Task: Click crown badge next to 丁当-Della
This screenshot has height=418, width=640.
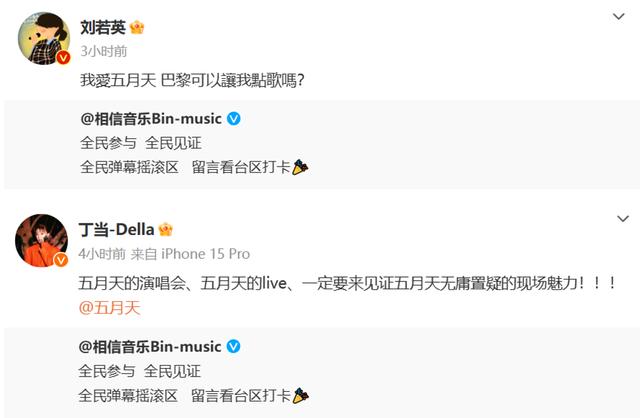Action: pyautogui.click(x=166, y=230)
